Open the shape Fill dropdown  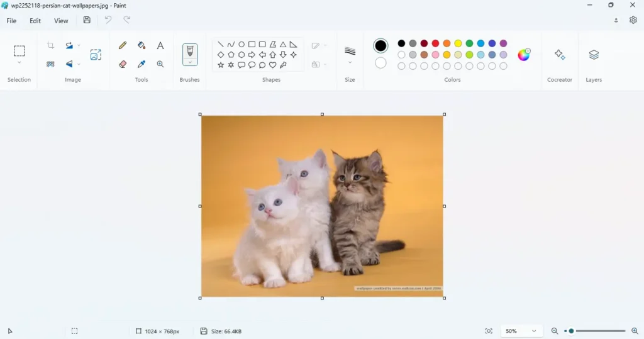(x=319, y=64)
